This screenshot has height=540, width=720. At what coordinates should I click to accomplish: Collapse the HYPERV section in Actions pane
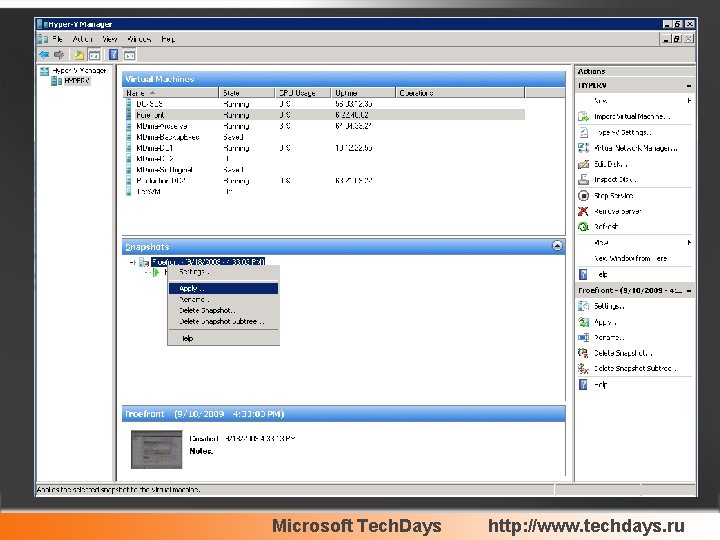(x=689, y=86)
